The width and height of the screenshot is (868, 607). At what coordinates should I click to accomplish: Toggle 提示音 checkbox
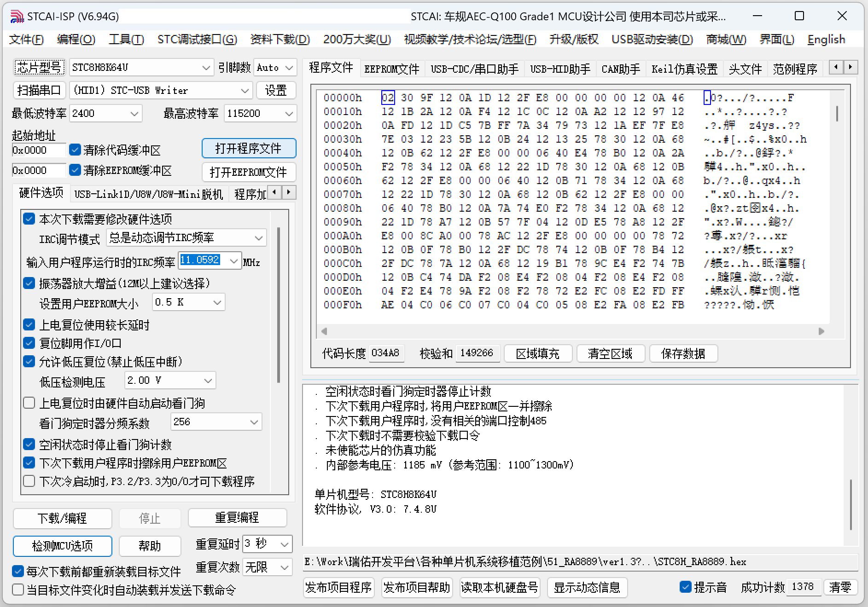[x=686, y=587]
